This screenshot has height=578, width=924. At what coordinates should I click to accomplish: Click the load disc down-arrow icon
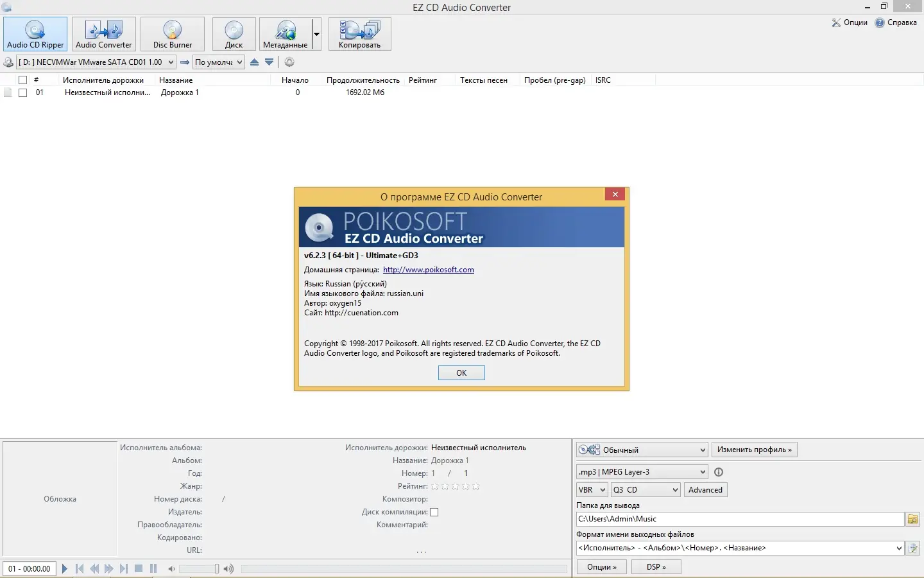[x=269, y=62]
